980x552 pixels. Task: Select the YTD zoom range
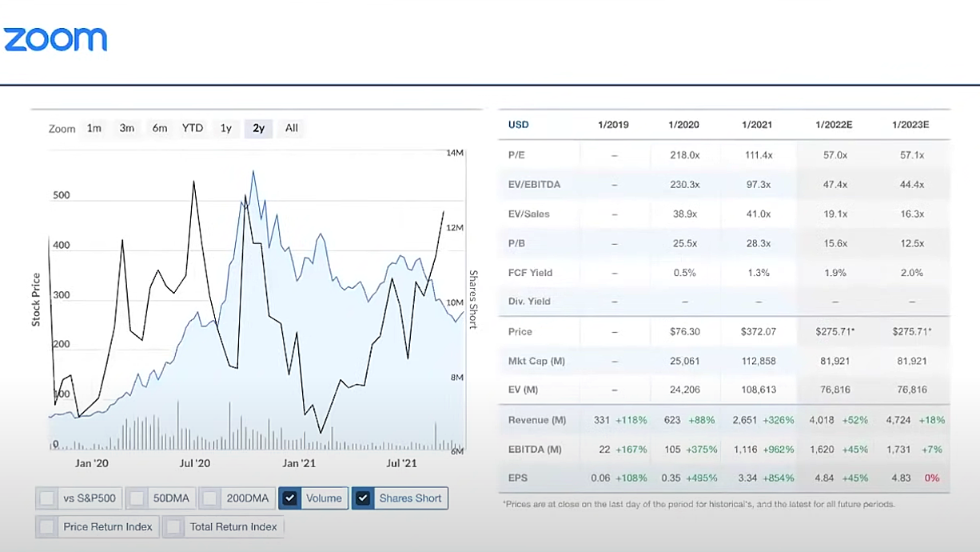click(193, 128)
